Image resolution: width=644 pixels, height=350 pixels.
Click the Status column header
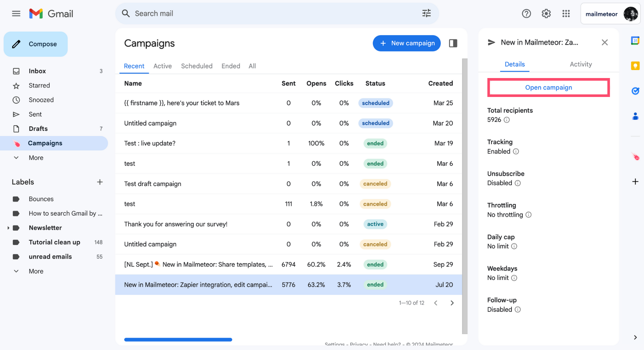(375, 83)
